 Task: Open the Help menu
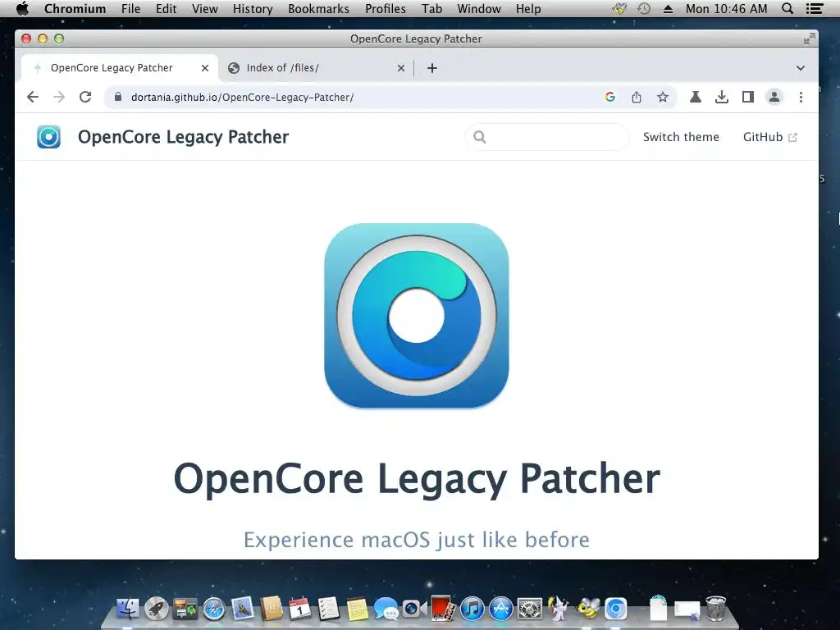pos(528,8)
